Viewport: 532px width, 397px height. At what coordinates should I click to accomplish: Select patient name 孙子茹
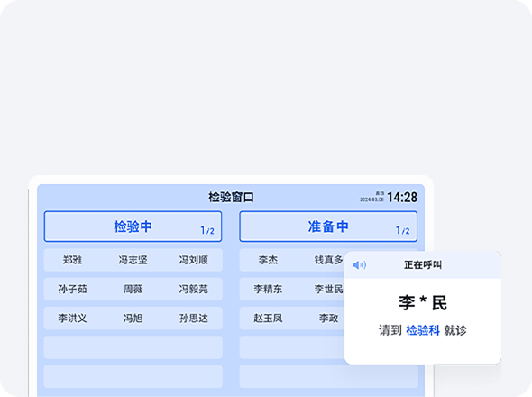tap(72, 289)
